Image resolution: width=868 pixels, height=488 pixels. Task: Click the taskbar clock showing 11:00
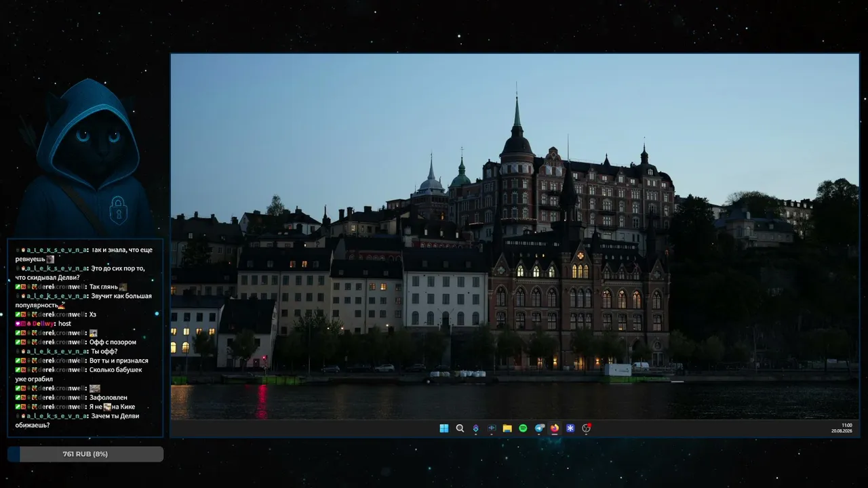point(847,425)
